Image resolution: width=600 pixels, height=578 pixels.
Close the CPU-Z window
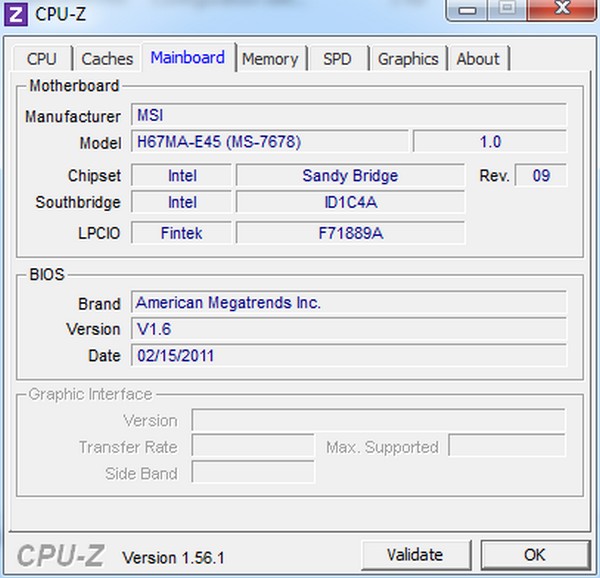click(562, 10)
